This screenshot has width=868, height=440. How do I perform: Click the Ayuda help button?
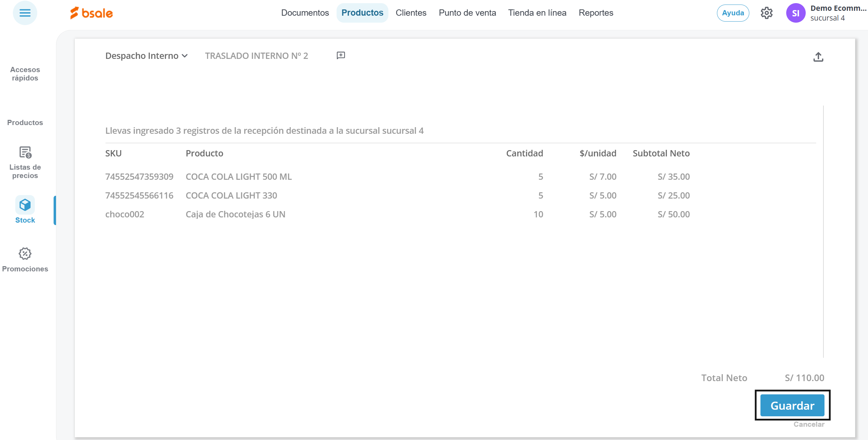733,13
